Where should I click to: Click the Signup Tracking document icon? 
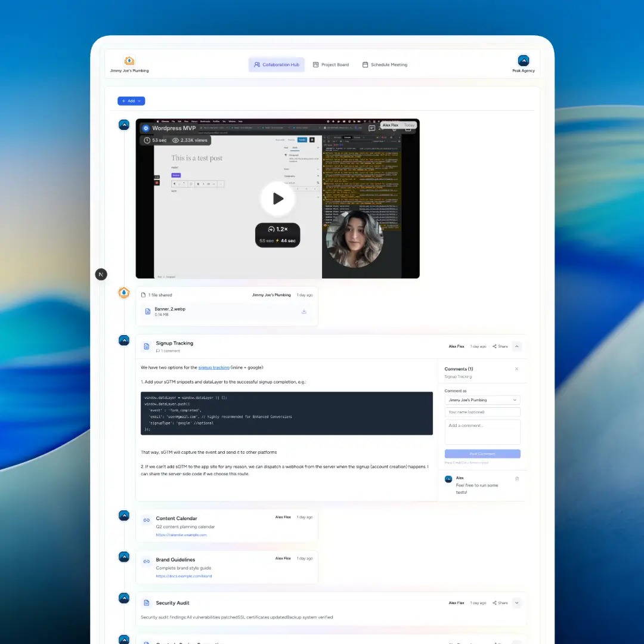point(146,346)
